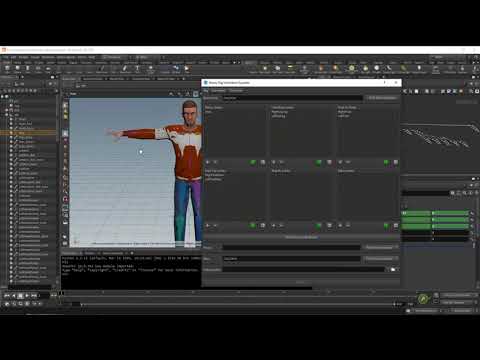
Task: Click the green button under the bottom-middle list pane
Action: [319, 226]
